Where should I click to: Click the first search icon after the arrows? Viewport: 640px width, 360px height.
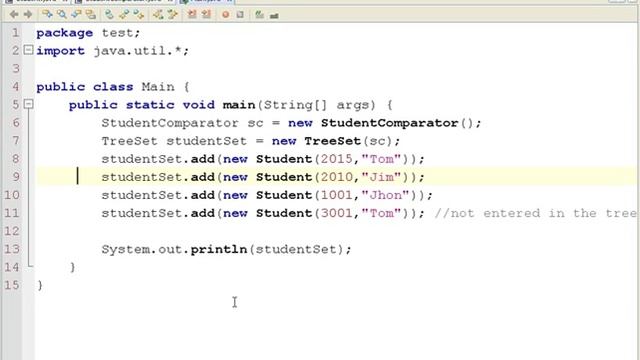pos(47,15)
